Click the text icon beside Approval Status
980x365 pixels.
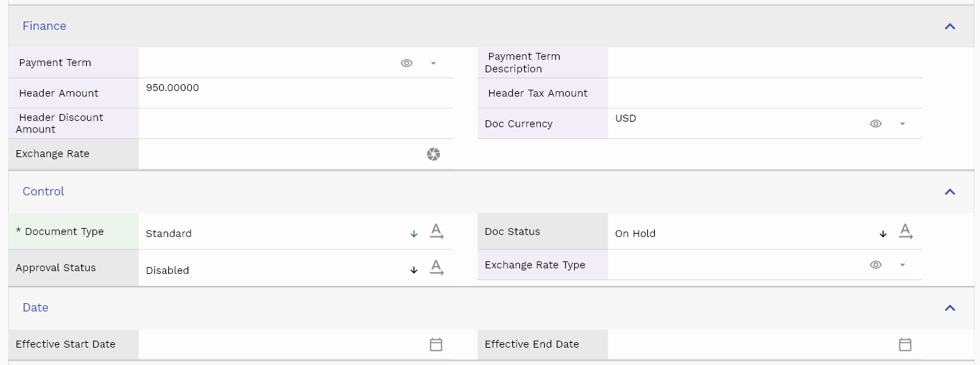[436, 268]
